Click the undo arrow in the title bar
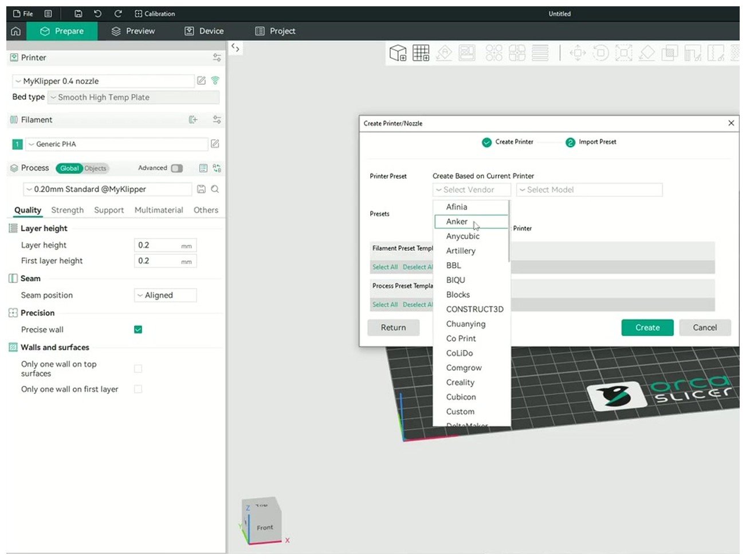The height and width of the screenshot is (560, 746). click(x=97, y=14)
